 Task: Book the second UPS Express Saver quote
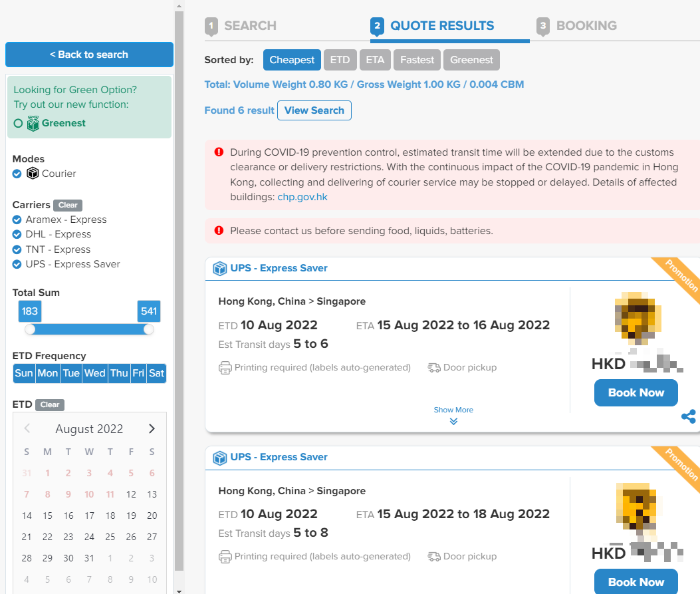click(636, 581)
